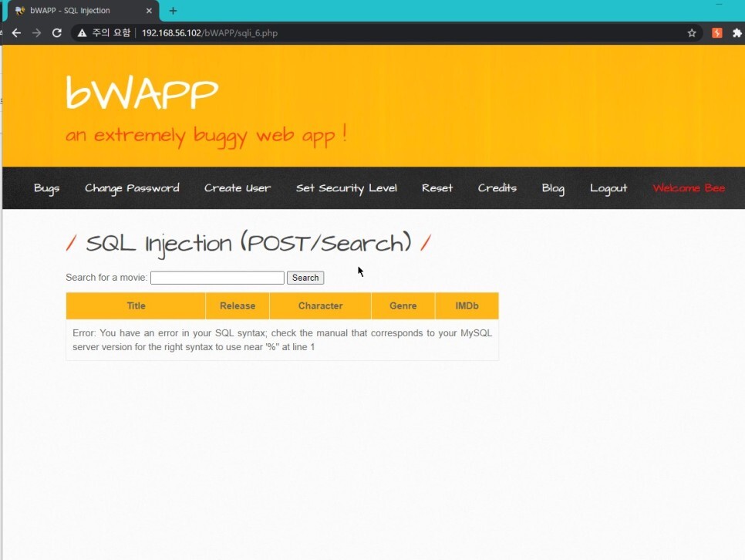Open Change Password in the navigation bar

pos(132,188)
